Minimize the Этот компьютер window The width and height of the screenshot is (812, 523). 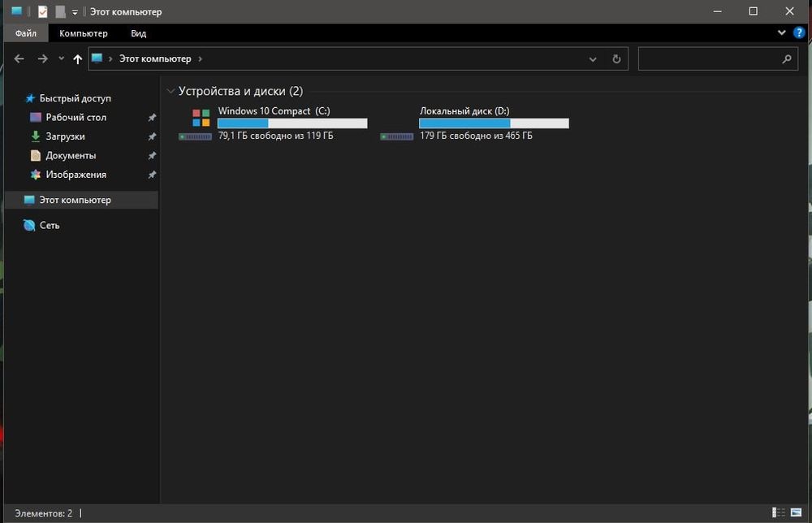pos(717,11)
